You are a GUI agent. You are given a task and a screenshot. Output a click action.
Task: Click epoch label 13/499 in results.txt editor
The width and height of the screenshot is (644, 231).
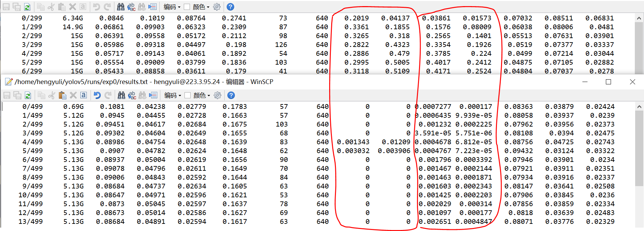[31, 221]
